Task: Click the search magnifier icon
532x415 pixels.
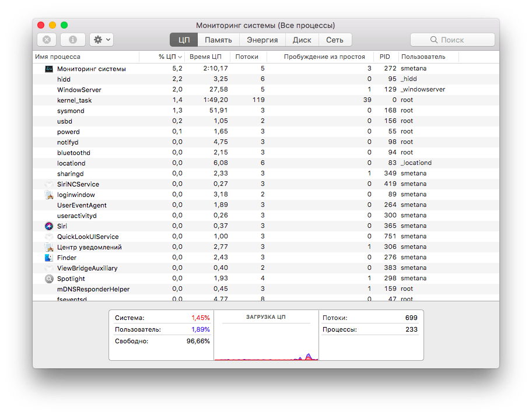Action: [x=433, y=40]
